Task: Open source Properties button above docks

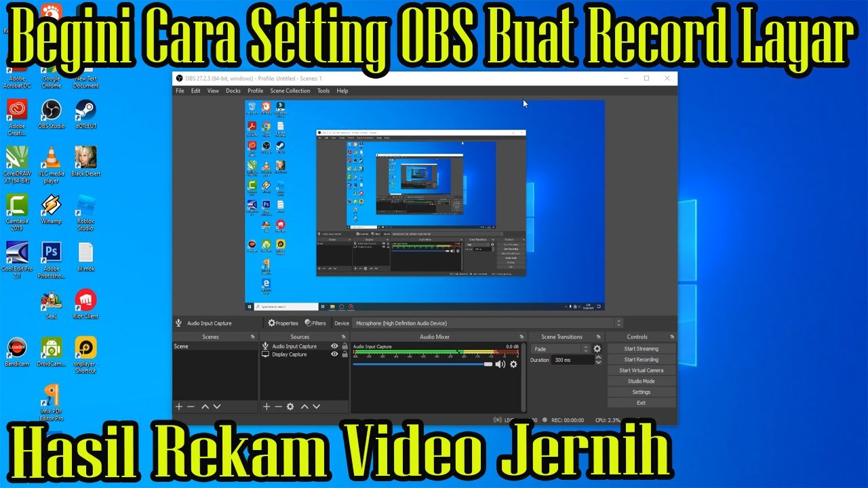Action: coord(283,323)
